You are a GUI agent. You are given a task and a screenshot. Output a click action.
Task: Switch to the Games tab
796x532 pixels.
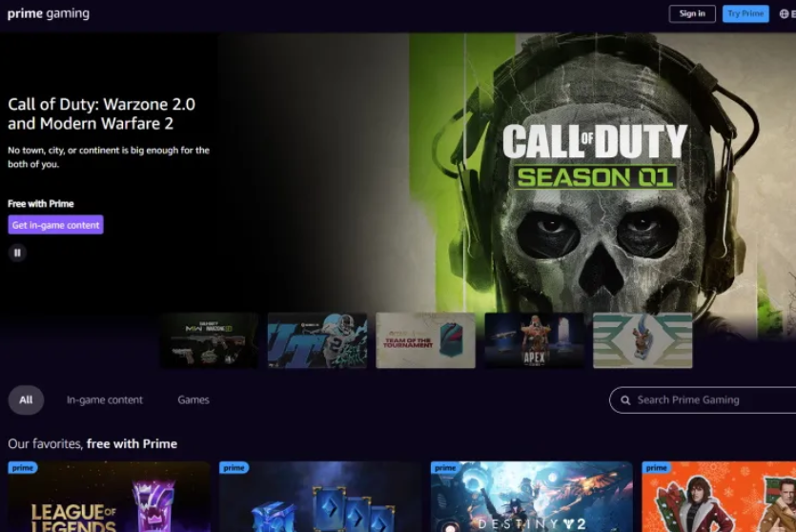coord(194,400)
